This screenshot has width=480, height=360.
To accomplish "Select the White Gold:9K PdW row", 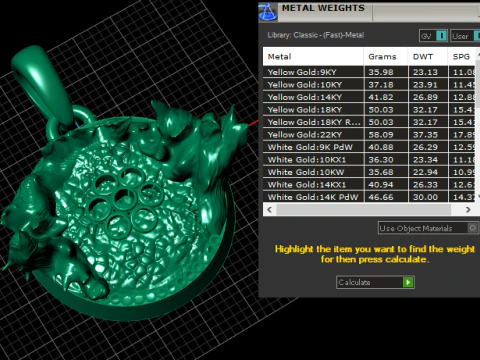I will tap(369, 147).
